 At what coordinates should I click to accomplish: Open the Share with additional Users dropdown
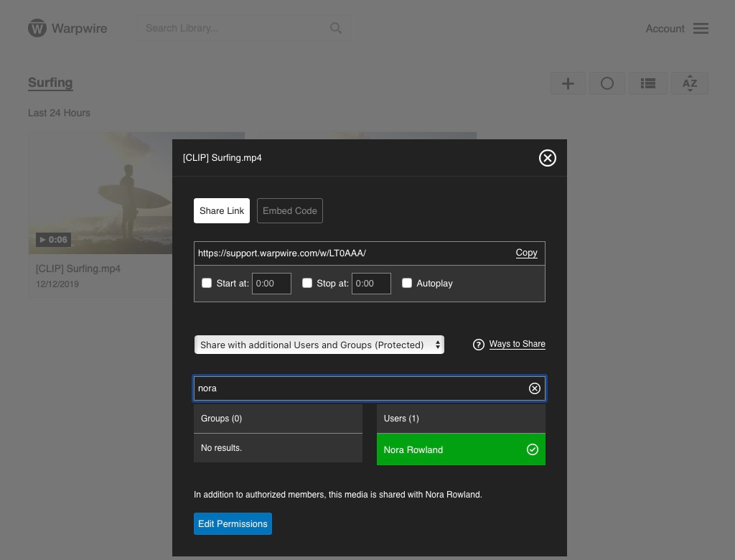[319, 345]
